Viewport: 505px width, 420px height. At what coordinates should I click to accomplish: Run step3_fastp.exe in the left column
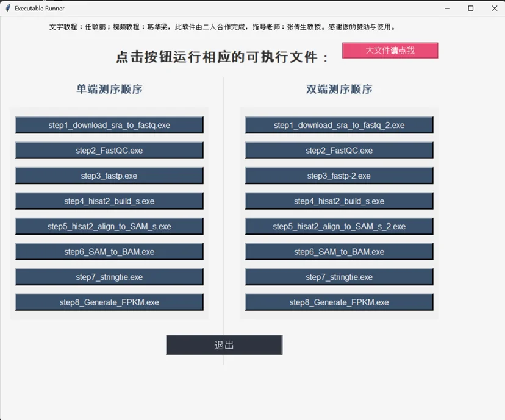click(109, 176)
